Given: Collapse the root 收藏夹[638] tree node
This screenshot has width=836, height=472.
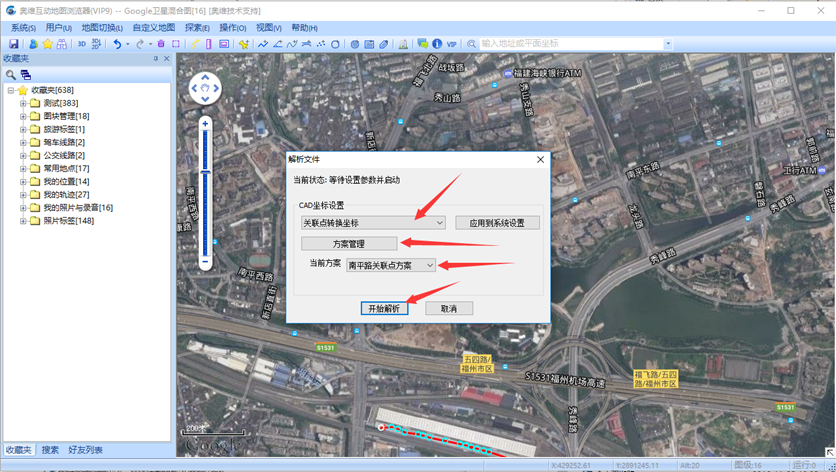Looking at the screenshot, I should click(10, 90).
